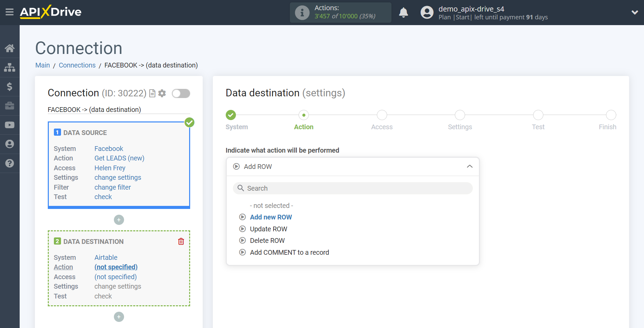Open the Airtable system link
This screenshot has height=328, width=644.
106,257
